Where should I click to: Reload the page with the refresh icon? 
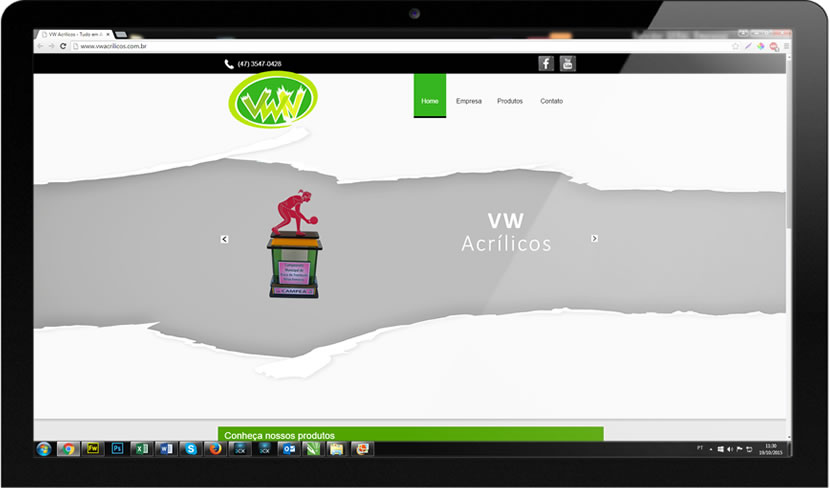click(x=63, y=46)
